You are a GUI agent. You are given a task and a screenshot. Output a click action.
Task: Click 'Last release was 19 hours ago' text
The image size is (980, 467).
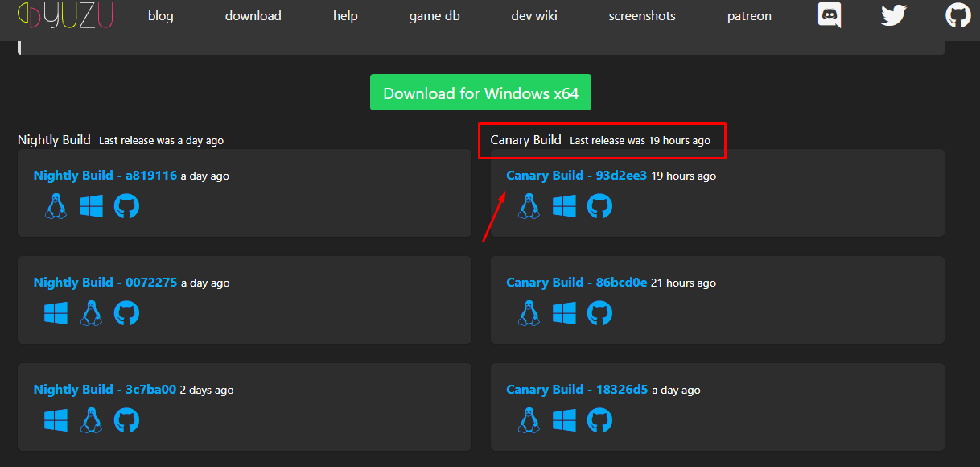[x=640, y=141]
